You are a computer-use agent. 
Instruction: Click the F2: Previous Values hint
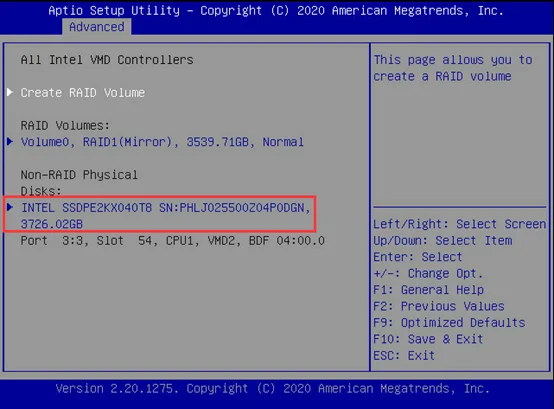pyautogui.click(x=439, y=306)
